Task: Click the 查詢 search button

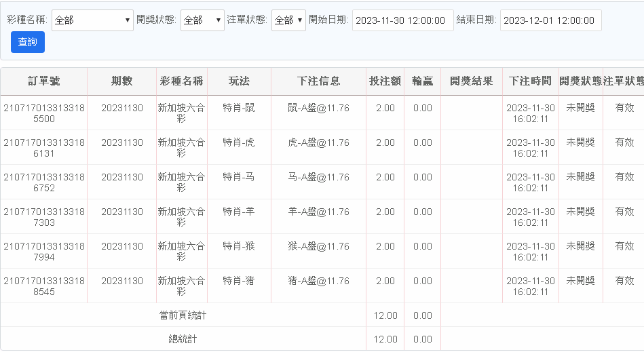Action: coord(28,42)
